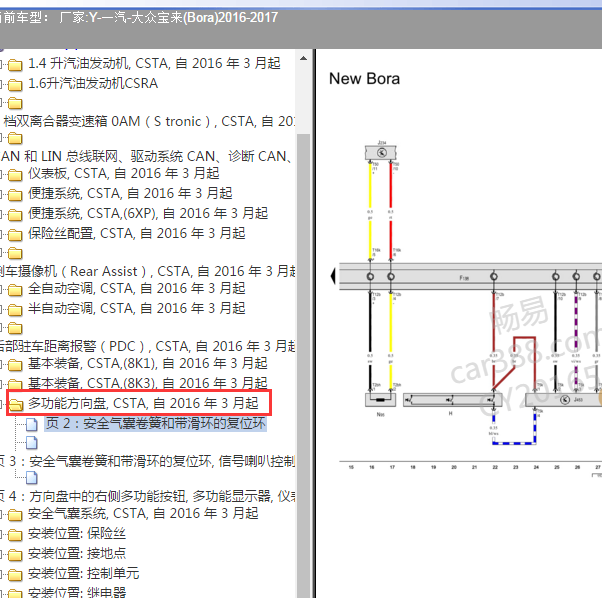The width and height of the screenshot is (602, 598).
Task: Select 安装位置: 接地点 entry
Action: (77, 553)
